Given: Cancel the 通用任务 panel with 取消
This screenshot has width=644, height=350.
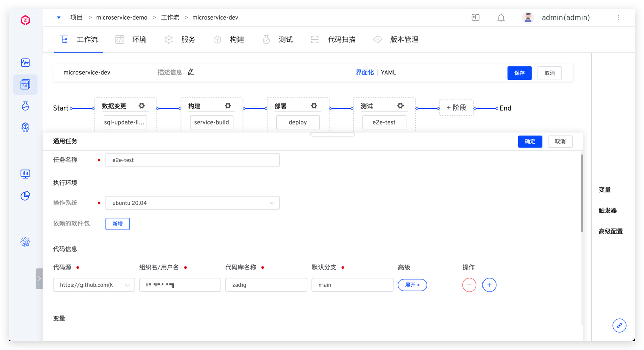Looking at the screenshot, I should 560,141.
